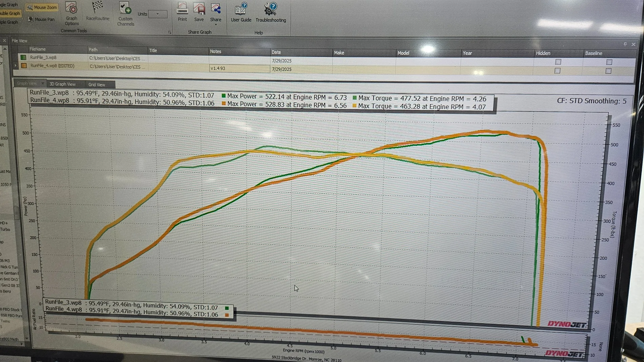Toggle Hidden checkbox for RunFile_4.wp8
This screenshot has height=362, width=644.
[x=557, y=70]
